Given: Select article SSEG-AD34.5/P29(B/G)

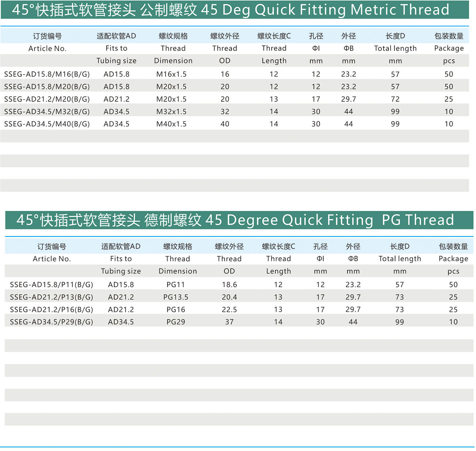Looking at the screenshot, I should (51, 322).
